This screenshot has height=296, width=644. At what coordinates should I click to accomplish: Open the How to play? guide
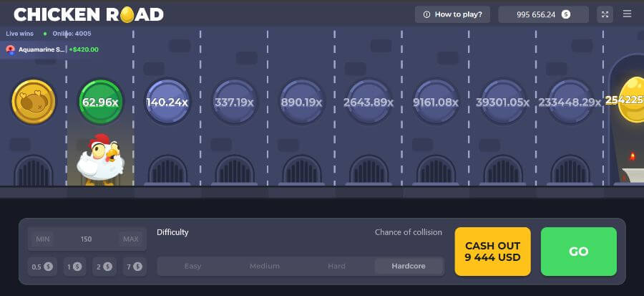coord(452,14)
